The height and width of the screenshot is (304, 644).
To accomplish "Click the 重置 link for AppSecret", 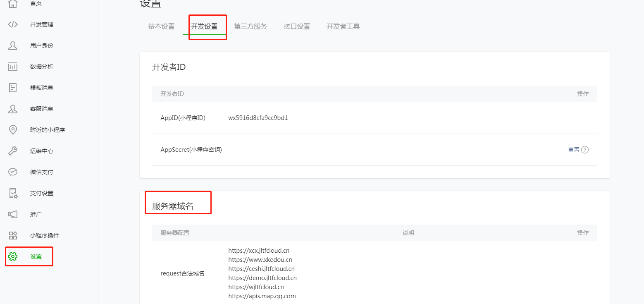I will coord(574,150).
